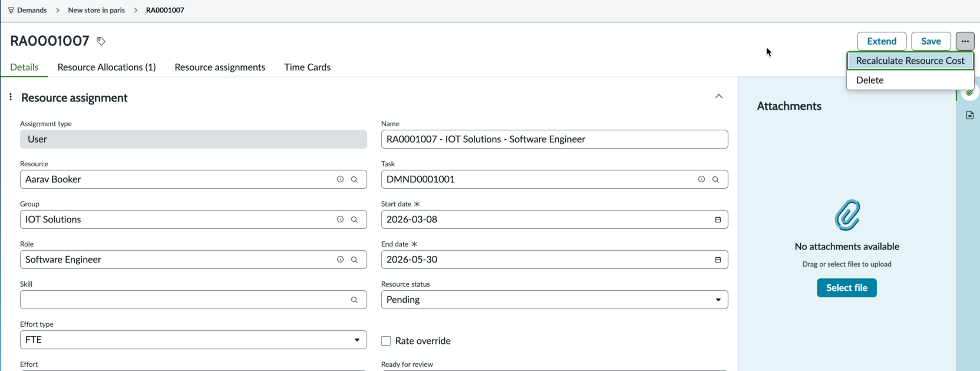Viewport: 980px width, 371px height.
Task: Switch to the Details tab
Action: tap(24, 67)
